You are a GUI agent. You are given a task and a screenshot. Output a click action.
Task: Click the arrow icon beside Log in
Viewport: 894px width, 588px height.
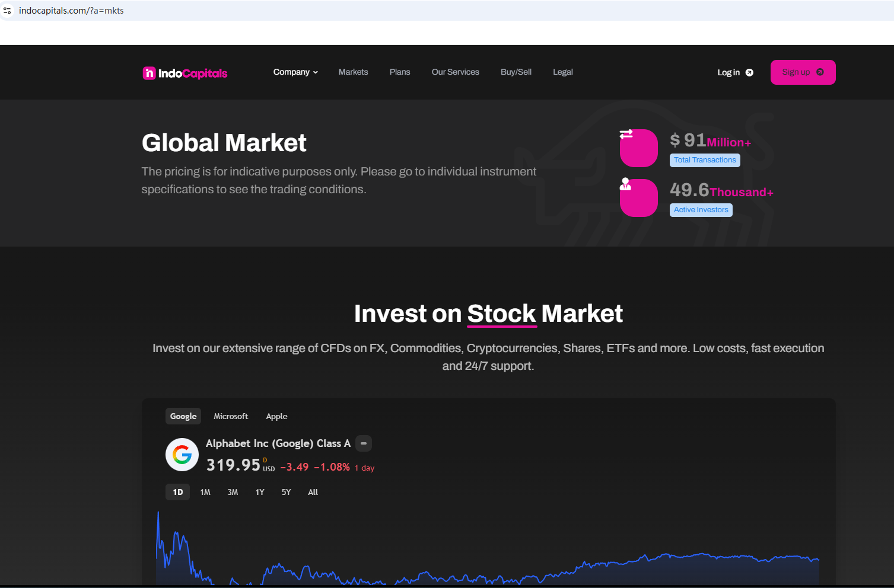(749, 72)
